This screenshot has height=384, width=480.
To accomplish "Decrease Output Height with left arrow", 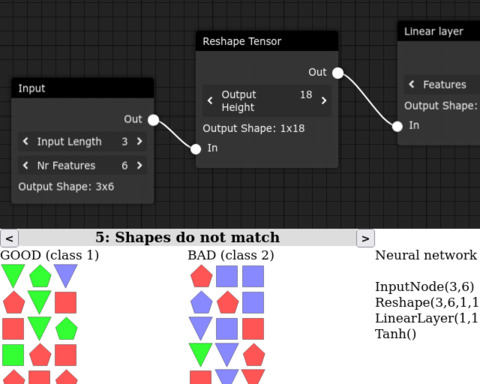I will tap(210, 101).
